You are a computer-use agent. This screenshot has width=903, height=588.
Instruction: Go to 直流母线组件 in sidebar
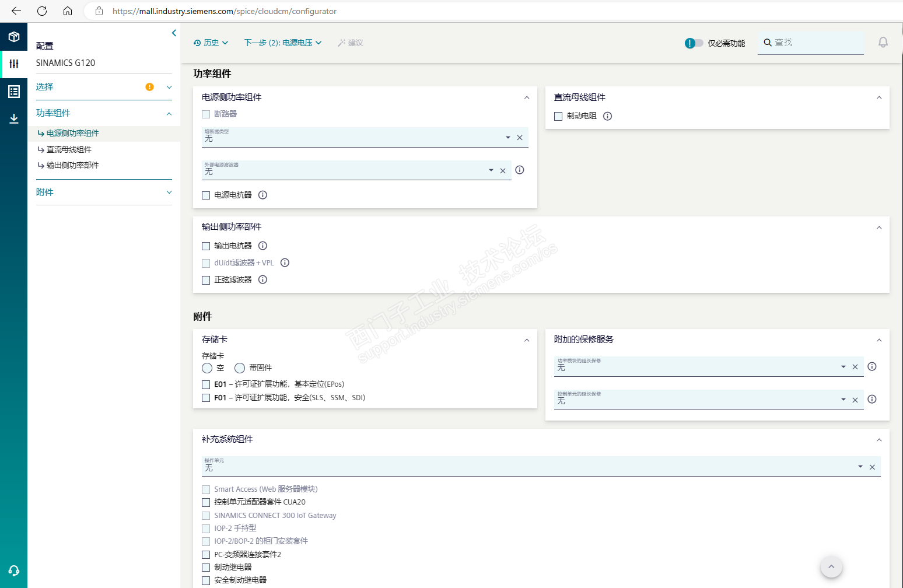pyautogui.click(x=69, y=149)
